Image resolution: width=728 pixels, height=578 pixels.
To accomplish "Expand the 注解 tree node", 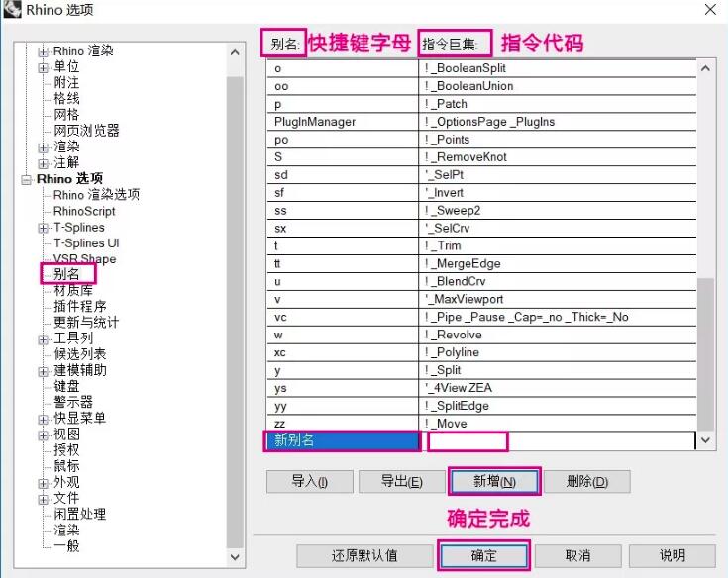I will (44, 163).
